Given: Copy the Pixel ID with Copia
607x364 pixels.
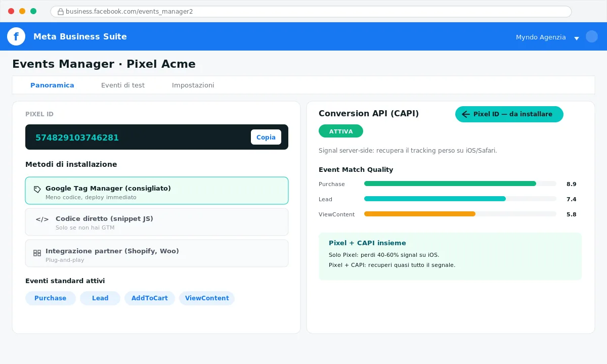Looking at the screenshot, I should coord(266,137).
